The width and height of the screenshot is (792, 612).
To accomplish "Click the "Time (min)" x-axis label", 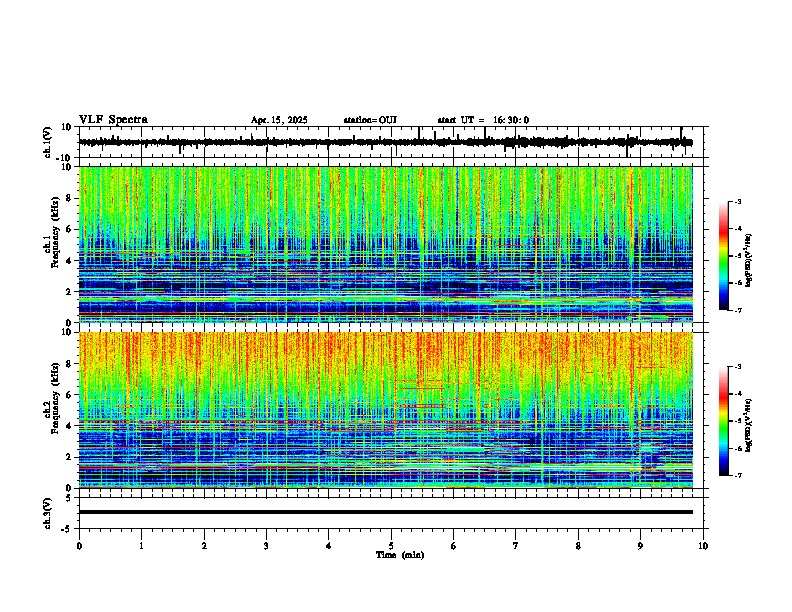I will click(400, 555).
